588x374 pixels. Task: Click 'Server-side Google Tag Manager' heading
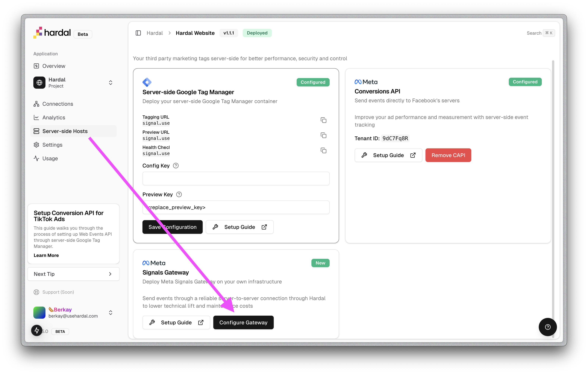(188, 92)
